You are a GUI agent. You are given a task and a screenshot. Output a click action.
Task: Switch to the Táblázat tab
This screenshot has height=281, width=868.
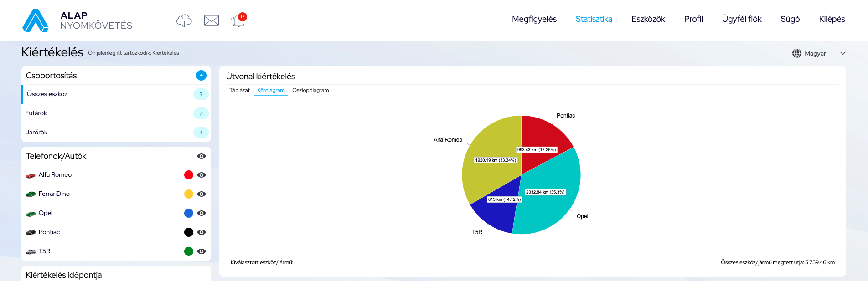pyautogui.click(x=239, y=90)
